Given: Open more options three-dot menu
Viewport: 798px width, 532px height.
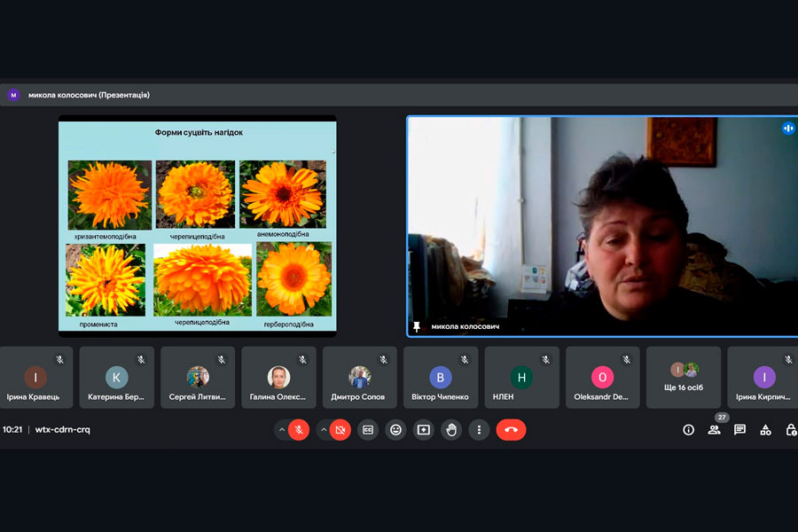Looking at the screenshot, I should coord(479,430).
